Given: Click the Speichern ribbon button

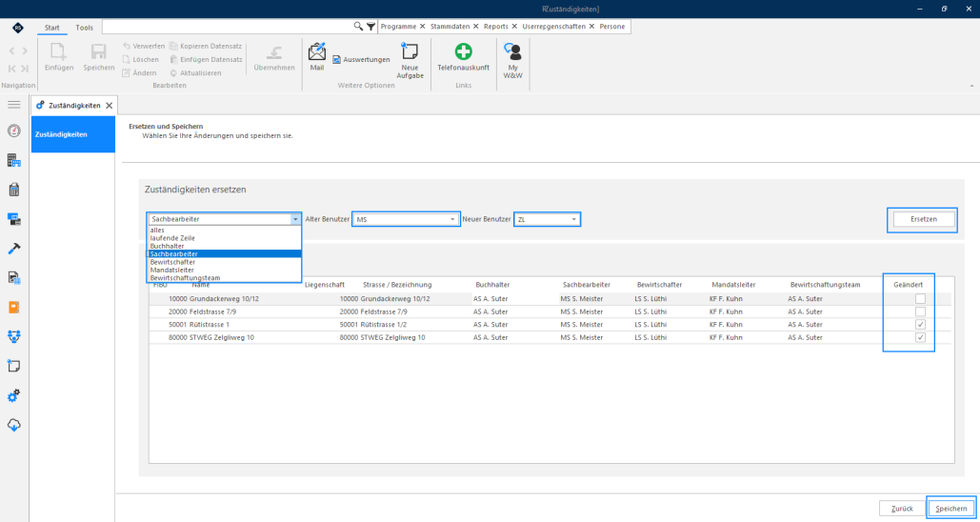Looking at the screenshot, I should click(99, 57).
